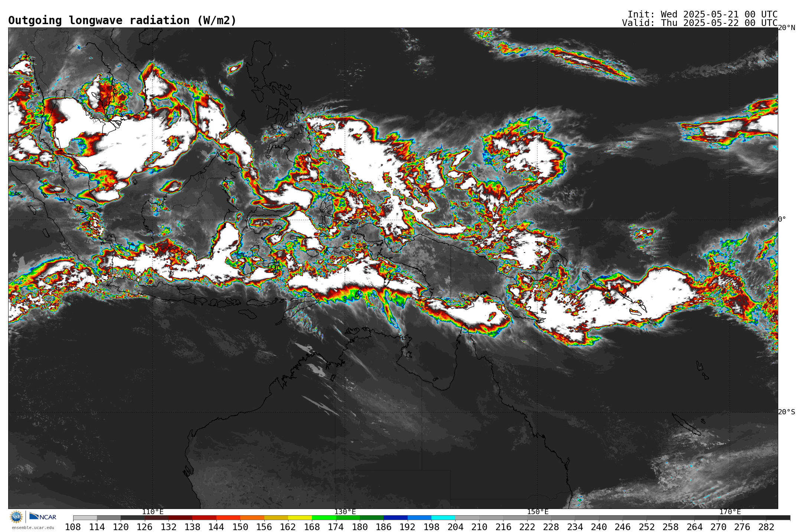Click the 126 colorbar value label
Image resolution: width=802 pixels, height=532 pixels.
145,527
